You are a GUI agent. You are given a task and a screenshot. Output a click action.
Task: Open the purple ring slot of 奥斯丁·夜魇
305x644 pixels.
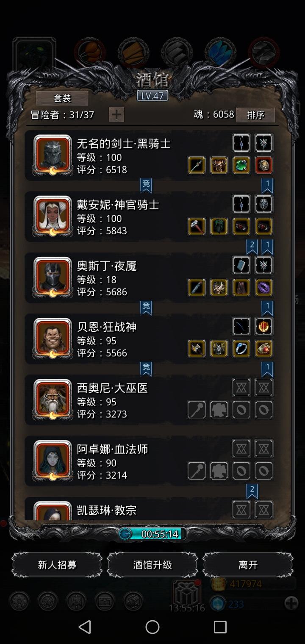(263, 287)
